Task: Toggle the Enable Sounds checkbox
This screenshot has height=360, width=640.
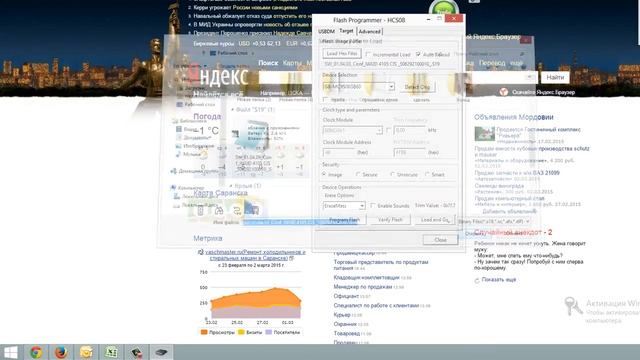Action: [x=372, y=206]
